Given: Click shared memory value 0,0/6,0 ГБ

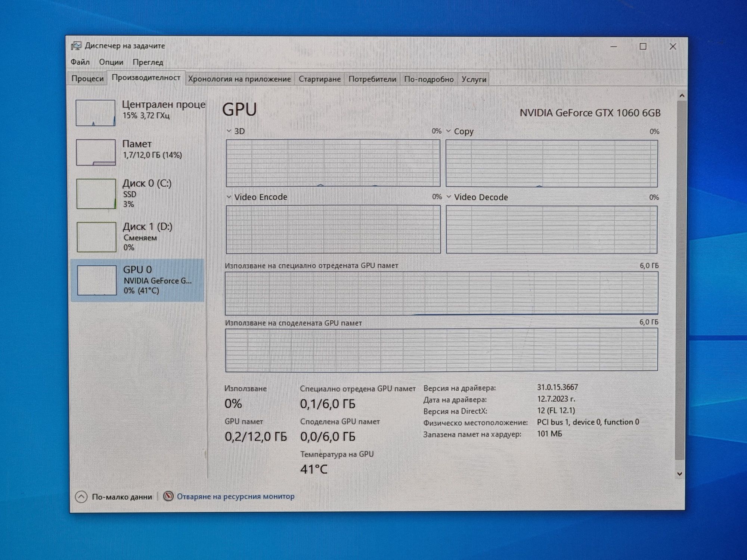Looking at the screenshot, I should [x=328, y=436].
